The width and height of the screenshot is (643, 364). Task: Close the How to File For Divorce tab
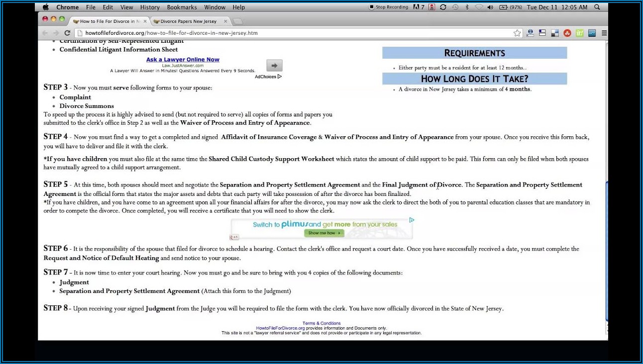145,21
